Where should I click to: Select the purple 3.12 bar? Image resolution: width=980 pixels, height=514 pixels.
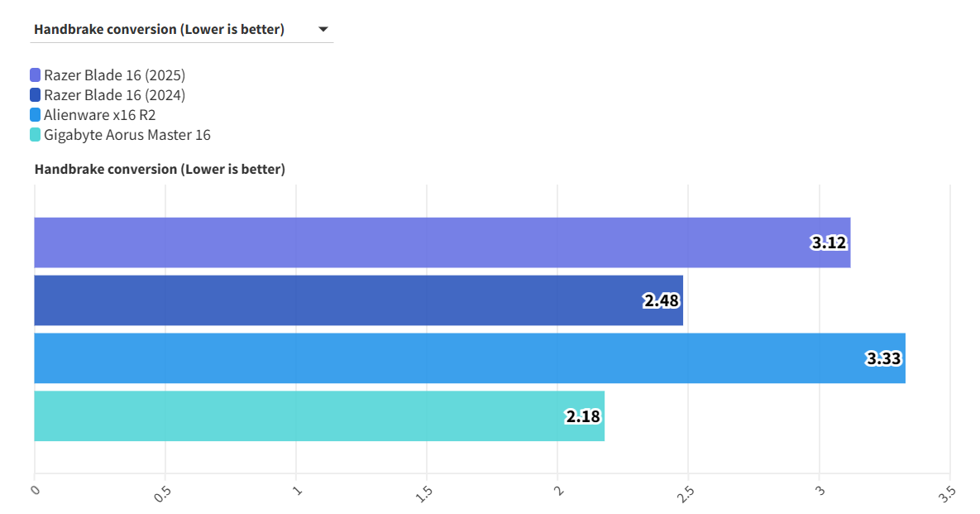click(414, 243)
